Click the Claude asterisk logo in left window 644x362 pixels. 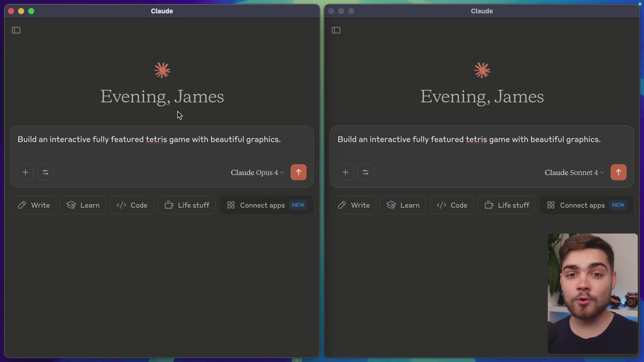[x=162, y=70]
